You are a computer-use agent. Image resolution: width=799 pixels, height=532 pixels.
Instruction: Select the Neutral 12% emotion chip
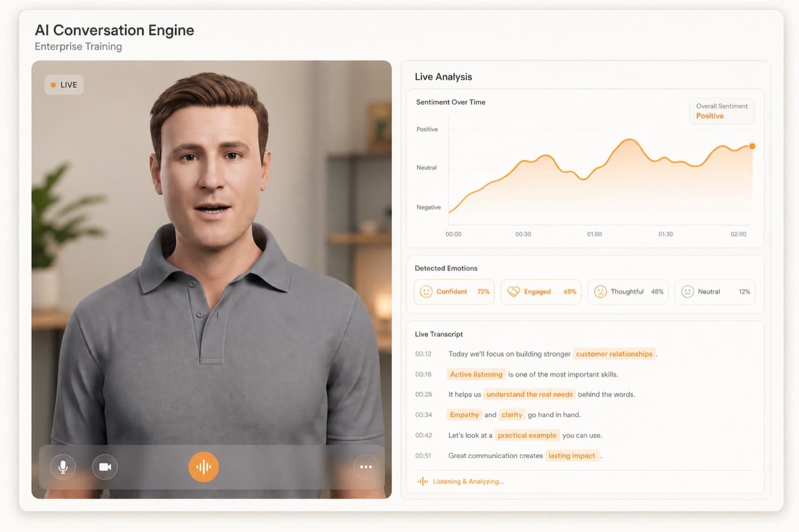715,292
